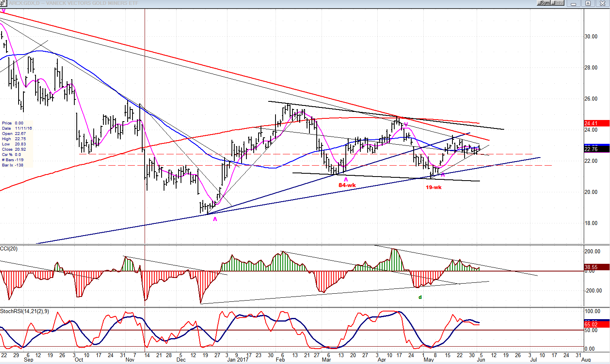Close the GDX chart window
The height and width of the screenshot is (364, 610).
pos(602,3)
